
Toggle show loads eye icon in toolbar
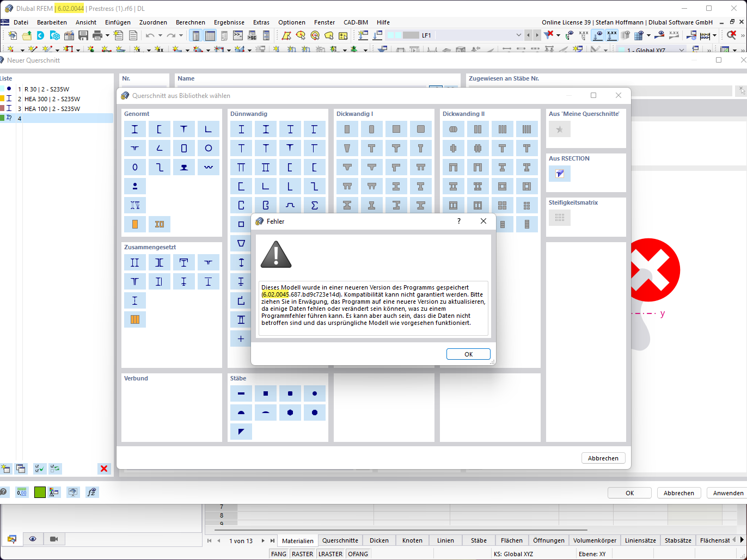[598, 35]
